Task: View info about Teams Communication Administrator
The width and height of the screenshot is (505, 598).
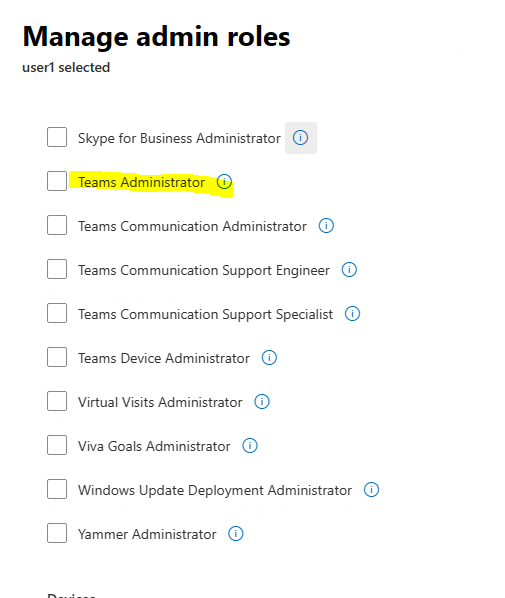Action: 326,225
